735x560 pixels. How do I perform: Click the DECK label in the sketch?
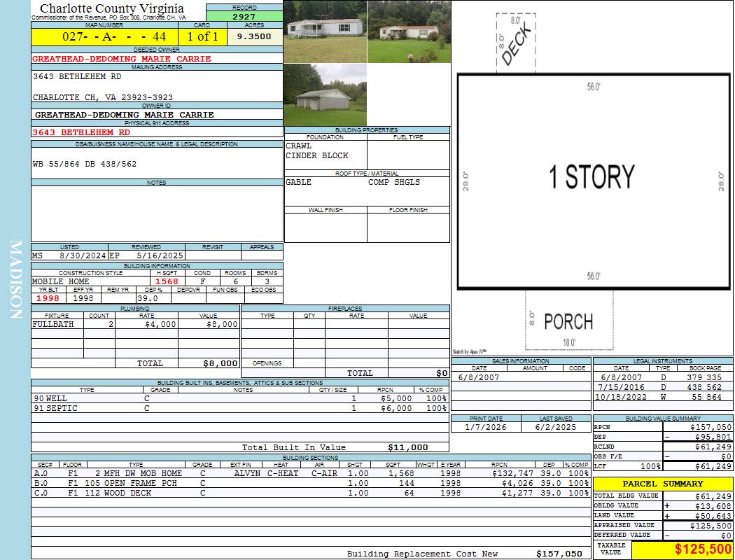click(x=517, y=43)
